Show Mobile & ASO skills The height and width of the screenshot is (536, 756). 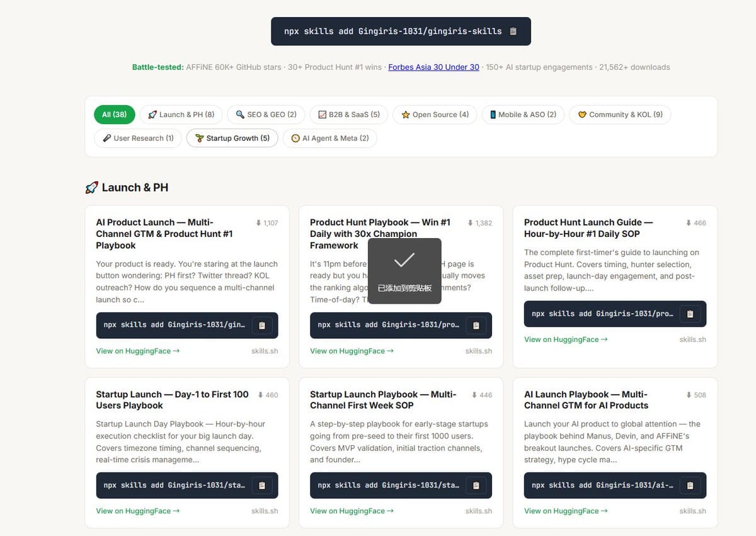click(x=523, y=115)
